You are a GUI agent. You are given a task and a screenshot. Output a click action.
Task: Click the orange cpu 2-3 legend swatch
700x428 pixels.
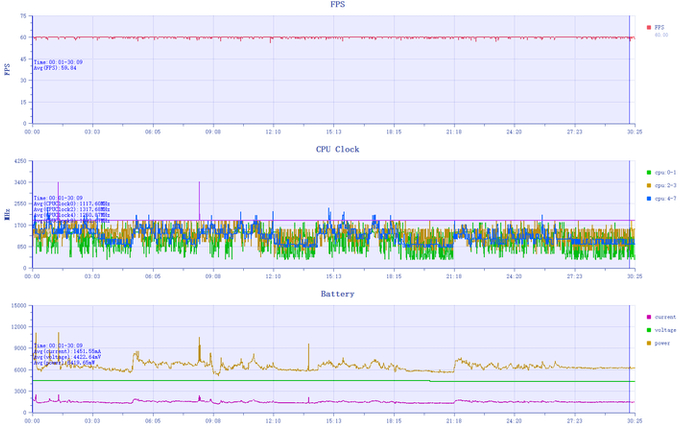(649, 185)
